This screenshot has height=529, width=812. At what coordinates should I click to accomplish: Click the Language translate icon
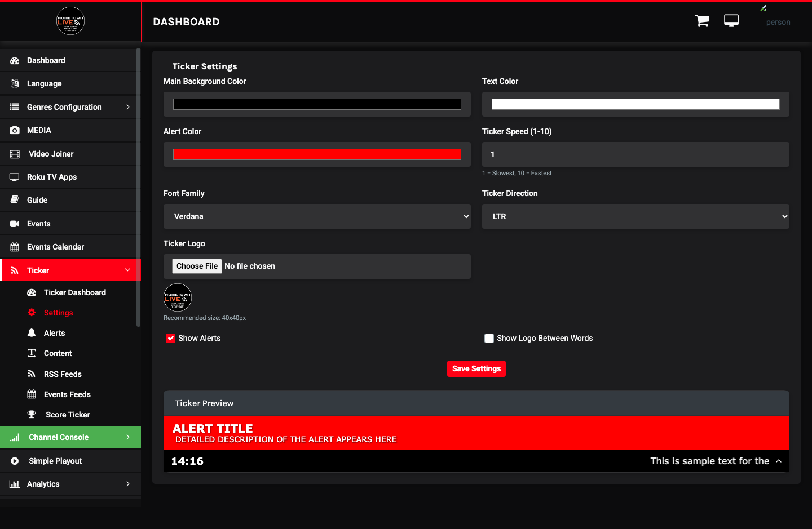(15, 83)
